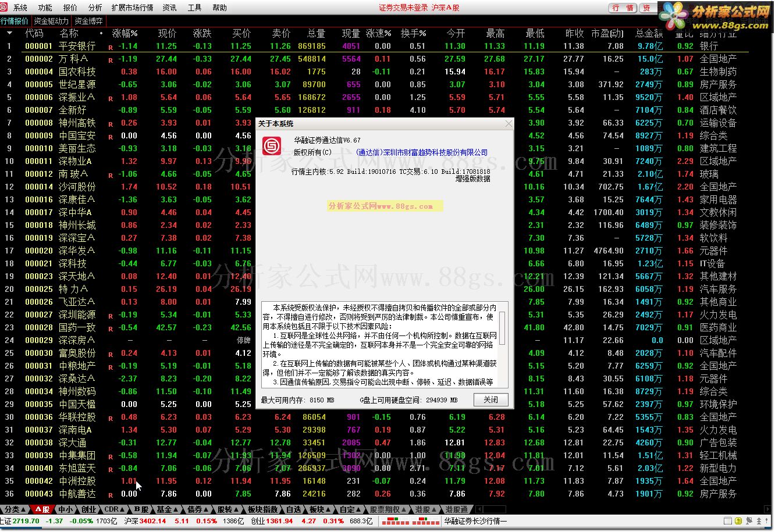This screenshot has width=775, height=532.
Task: Click stock code 000021
Action: coord(39,263)
